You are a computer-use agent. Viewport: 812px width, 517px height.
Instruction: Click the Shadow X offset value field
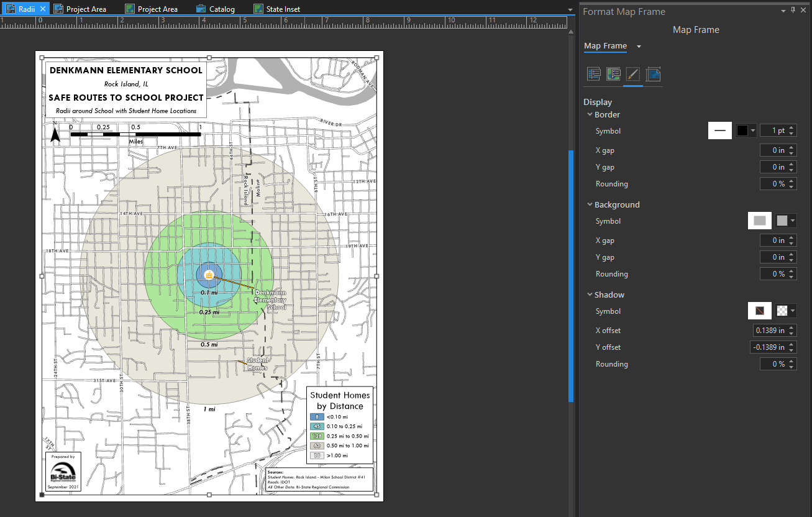point(769,331)
